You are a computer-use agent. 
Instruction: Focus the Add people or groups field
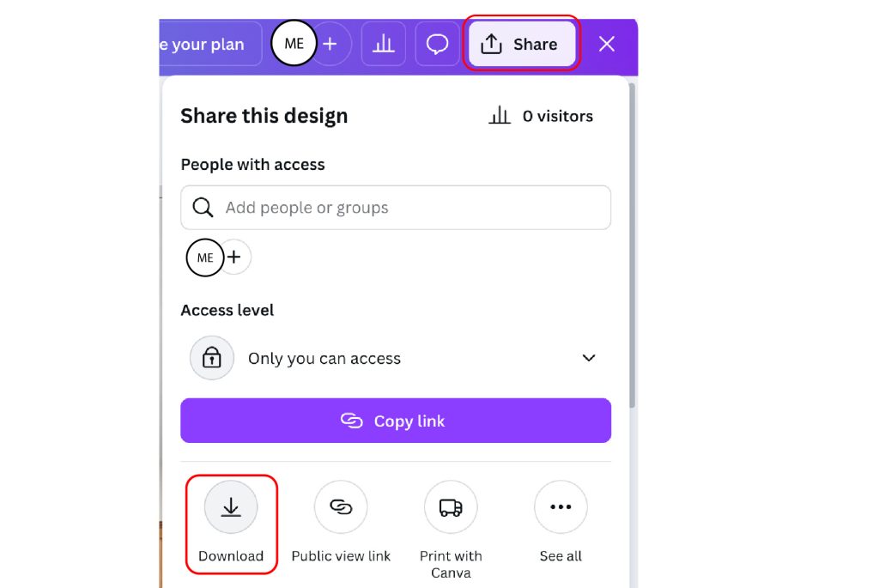(x=396, y=208)
